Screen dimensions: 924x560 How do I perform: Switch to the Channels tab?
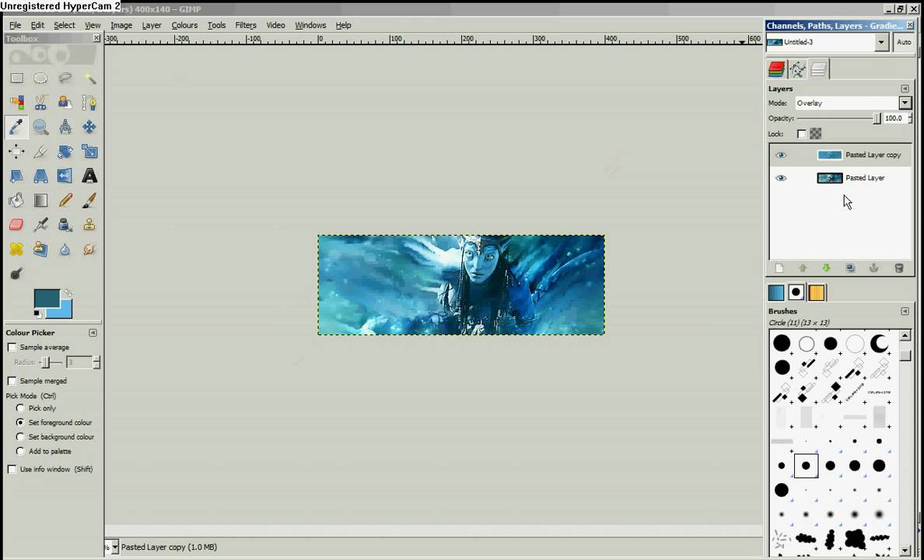coord(776,69)
